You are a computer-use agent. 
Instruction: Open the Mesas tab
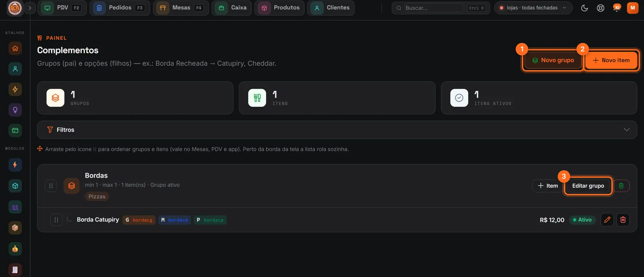pyautogui.click(x=181, y=8)
